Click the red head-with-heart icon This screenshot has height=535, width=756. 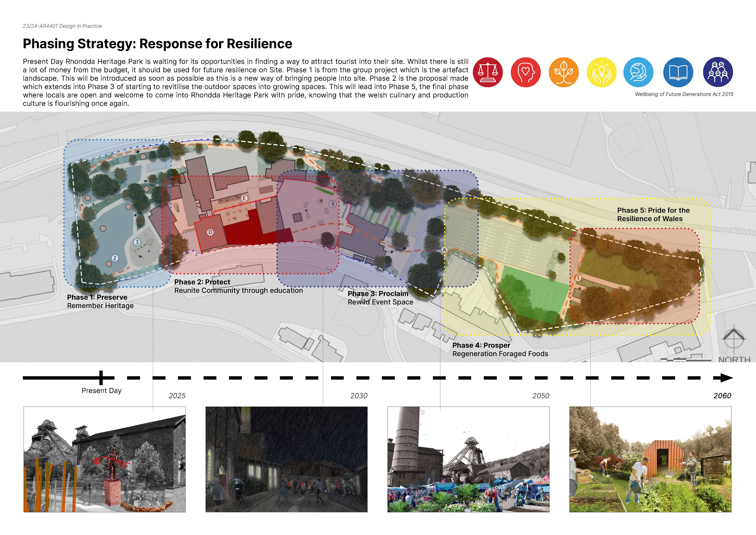click(526, 72)
